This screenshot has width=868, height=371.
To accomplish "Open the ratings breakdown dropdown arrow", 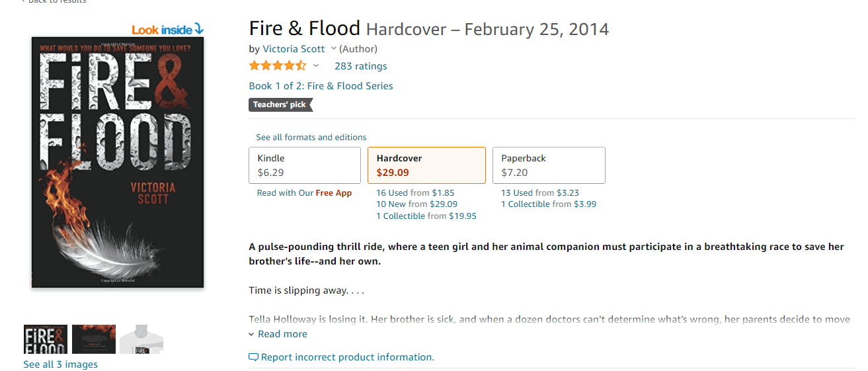I will 316,65.
